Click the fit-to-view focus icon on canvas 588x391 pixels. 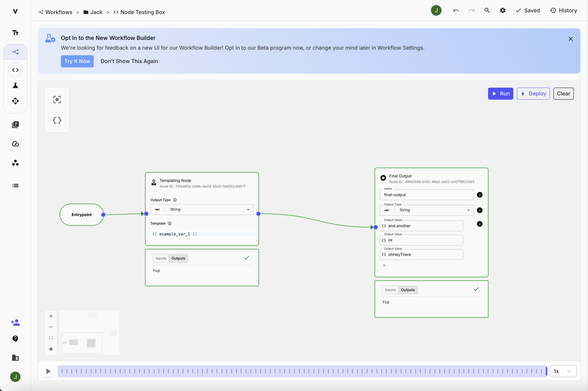57,99
